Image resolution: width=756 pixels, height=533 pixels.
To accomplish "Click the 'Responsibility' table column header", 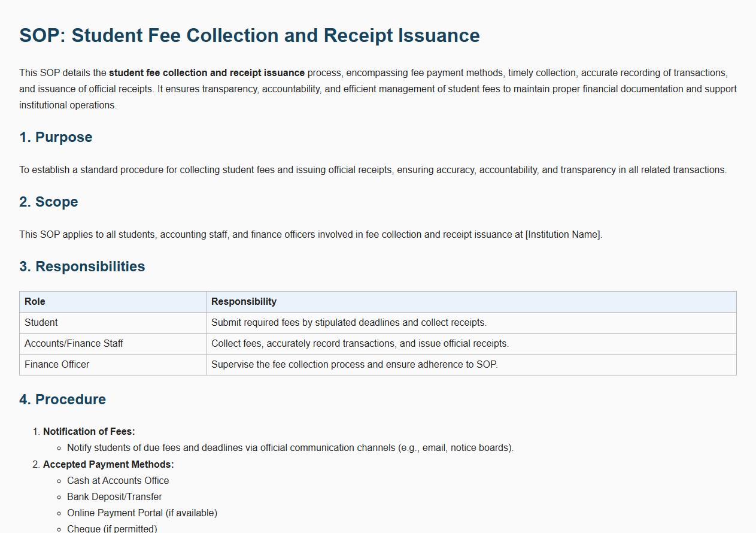I will tap(244, 302).
